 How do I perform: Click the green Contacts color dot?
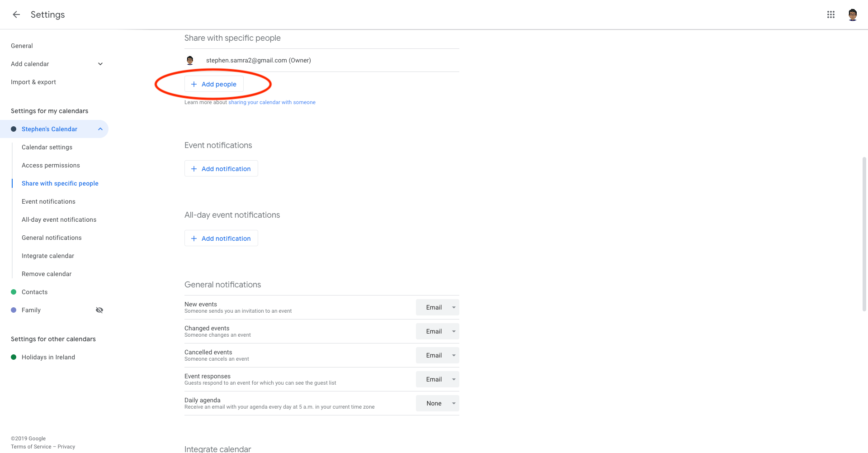14,292
